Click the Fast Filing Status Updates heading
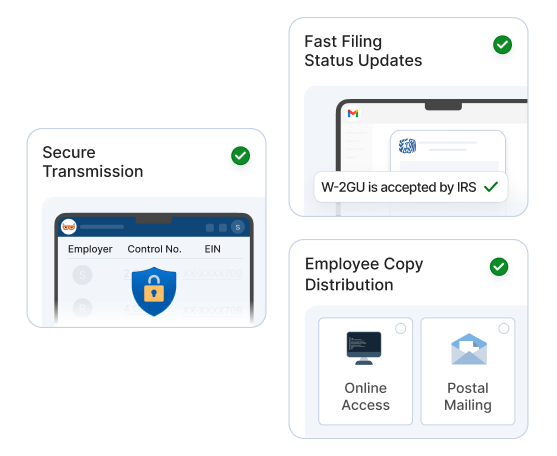557x456 pixels. point(363,51)
